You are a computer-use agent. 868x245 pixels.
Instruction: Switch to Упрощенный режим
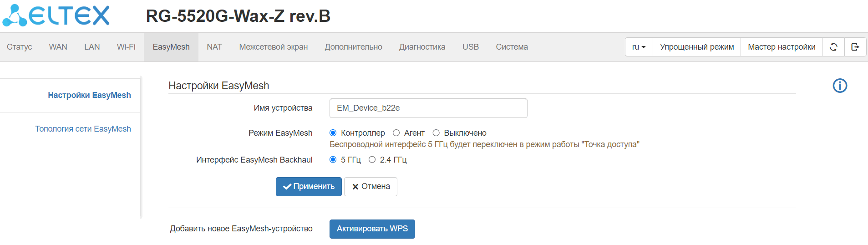pos(696,47)
